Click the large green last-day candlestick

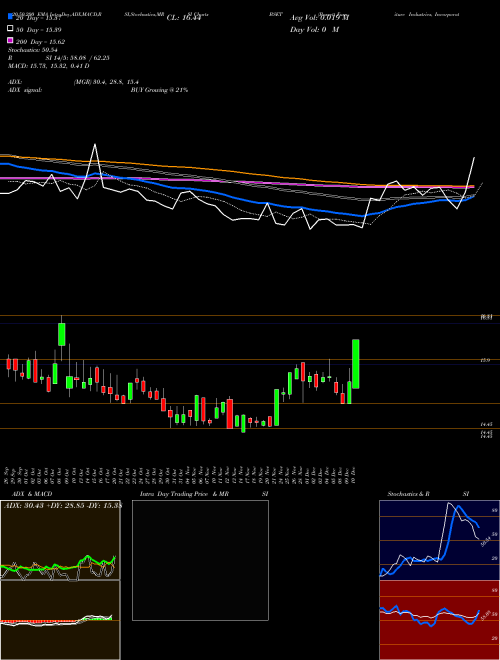pyautogui.click(x=356, y=364)
